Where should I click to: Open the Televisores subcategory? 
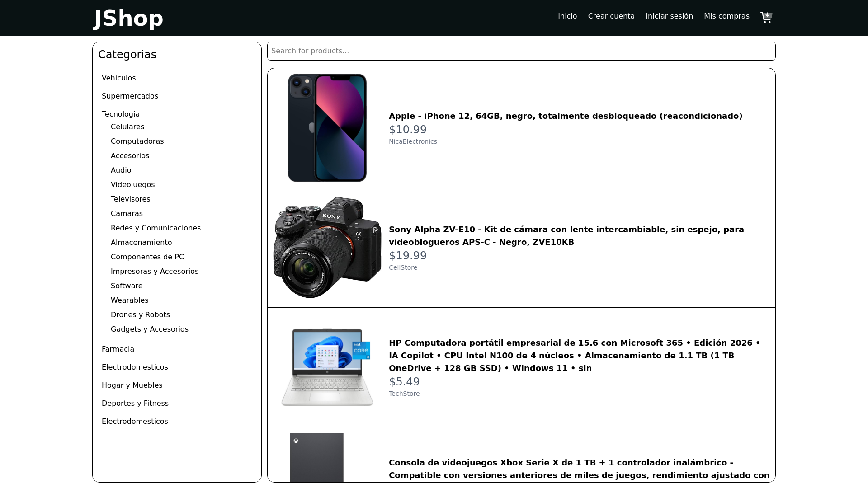131,199
